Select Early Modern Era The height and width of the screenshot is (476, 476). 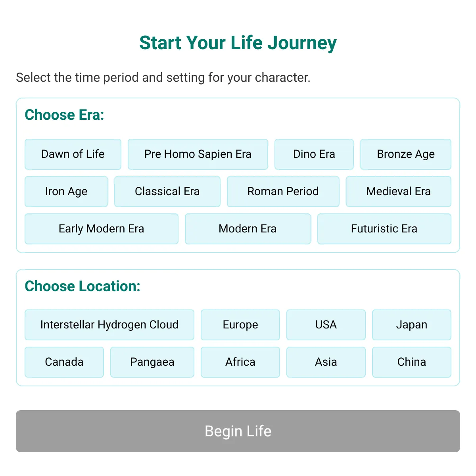click(x=102, y=229)
